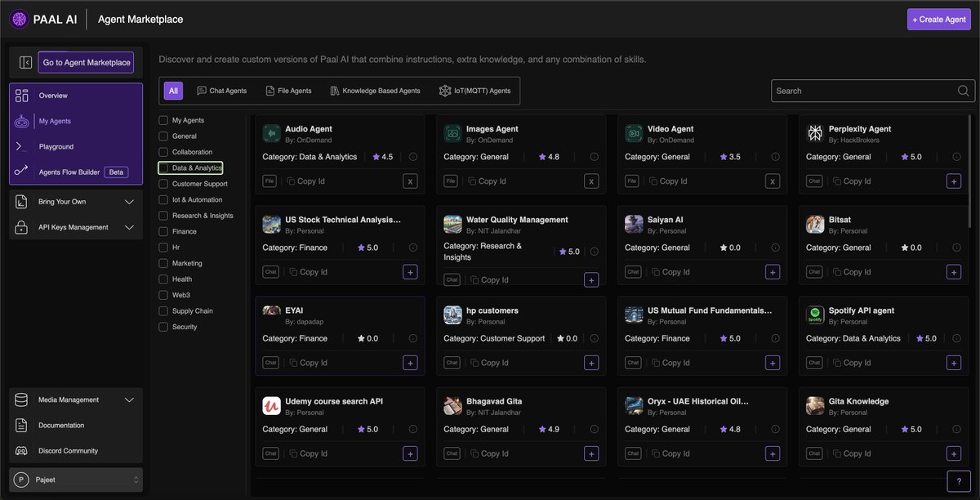The height and width of the screenshot is (500, 980).
Task: Click the Marketing filter label
Action: [x=187, y=263]
